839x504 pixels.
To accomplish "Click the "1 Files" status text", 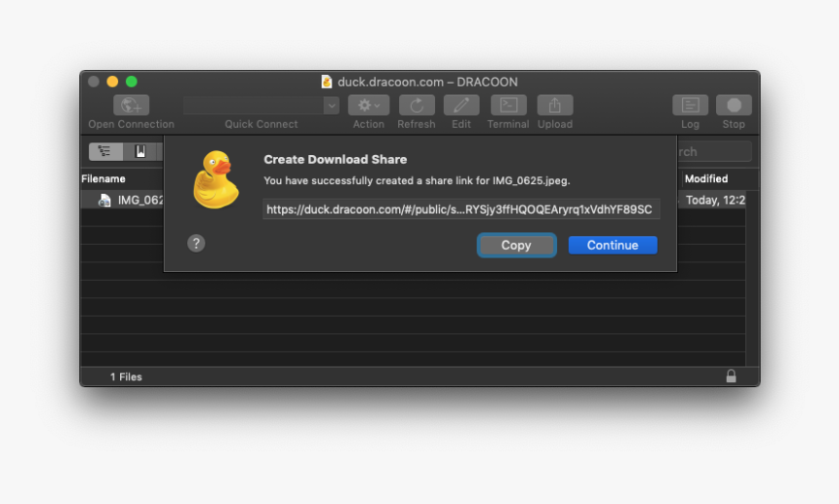I will [126, 377].
